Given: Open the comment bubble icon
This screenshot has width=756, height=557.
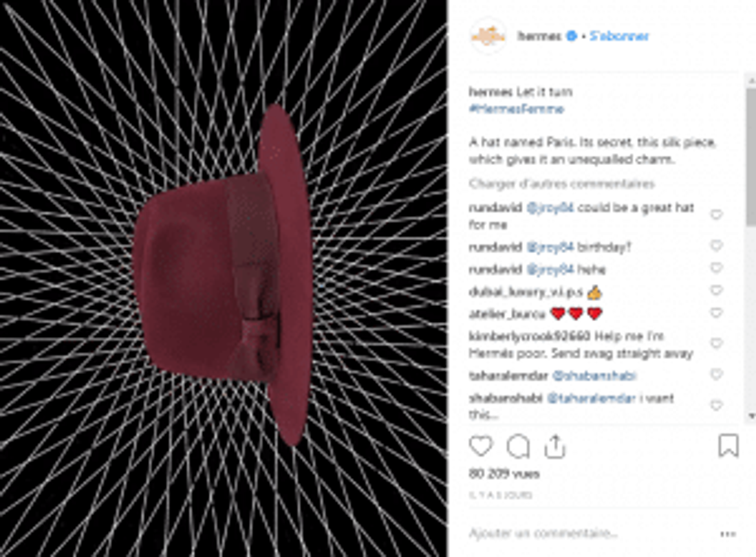Looking at the screenshot, I should click(x=518, y=447).
